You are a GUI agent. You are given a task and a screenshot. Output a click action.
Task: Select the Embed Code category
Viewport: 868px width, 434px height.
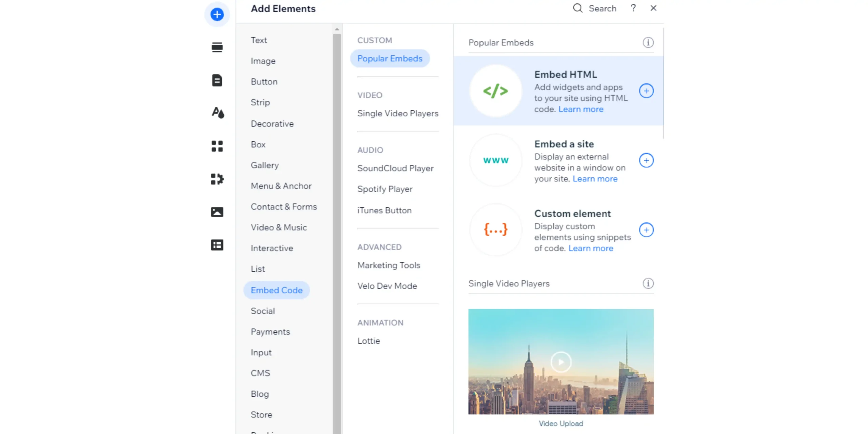[x=277, y=290]
